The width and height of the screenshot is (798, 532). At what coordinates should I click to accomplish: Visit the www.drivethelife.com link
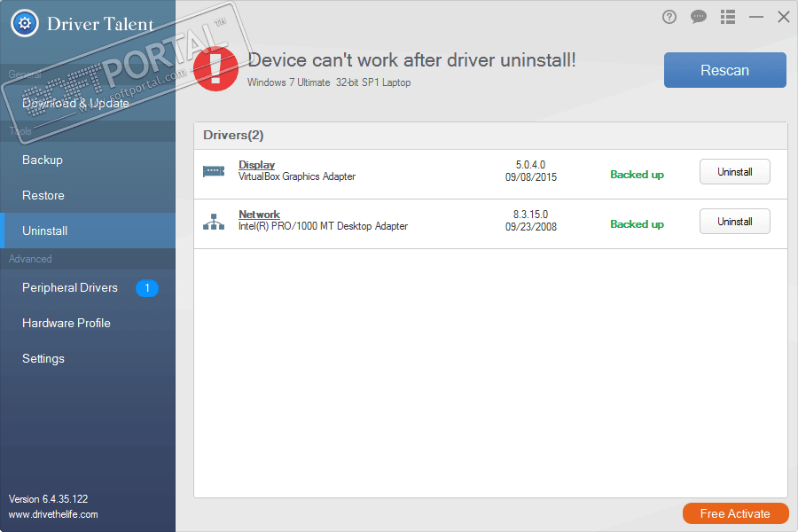53,514
